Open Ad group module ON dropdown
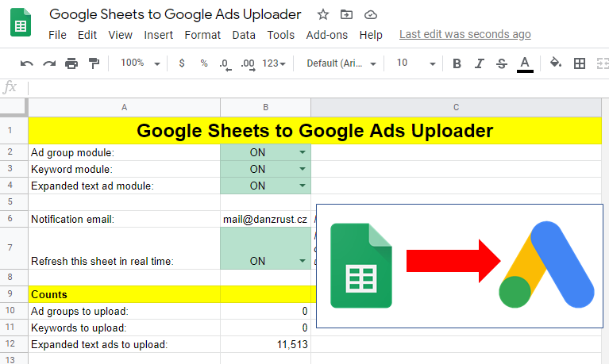Viewport: 609px width, 364px height. tap(303, 152)
